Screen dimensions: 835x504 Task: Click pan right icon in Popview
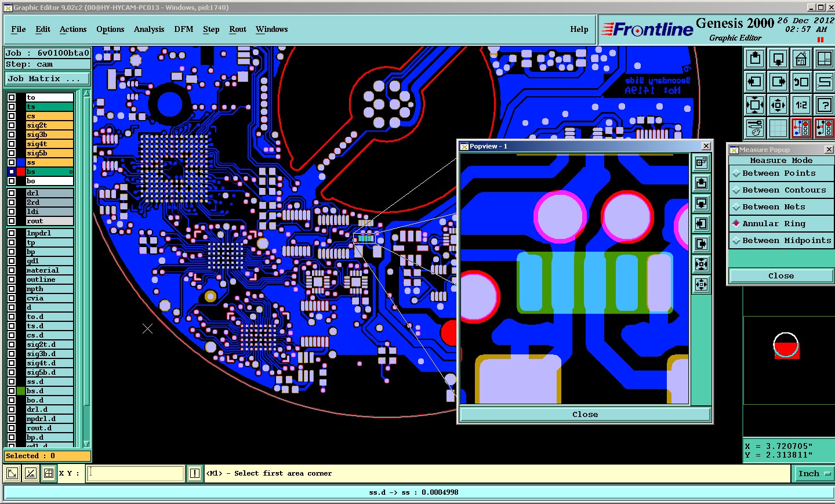(x=702, y=244)
